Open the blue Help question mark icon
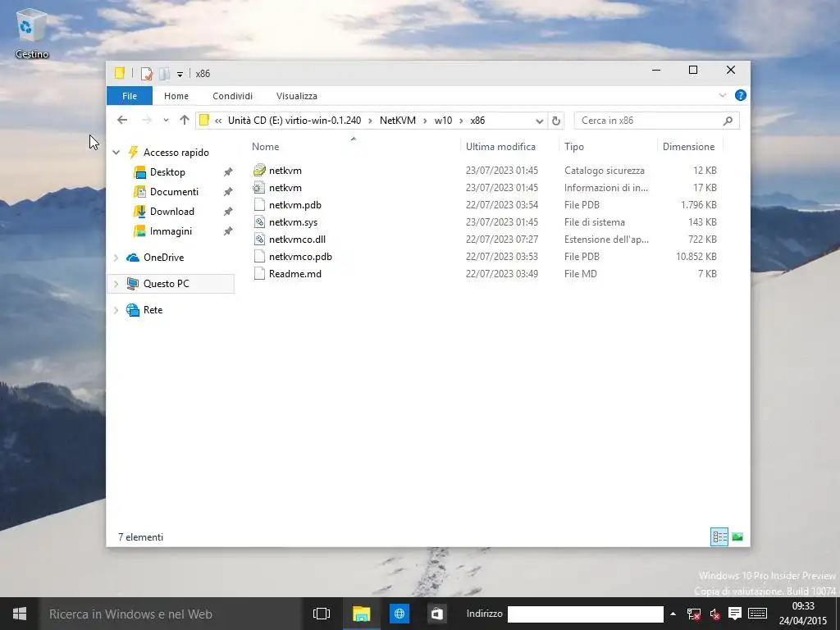840x630 pixels. (741, 95)
